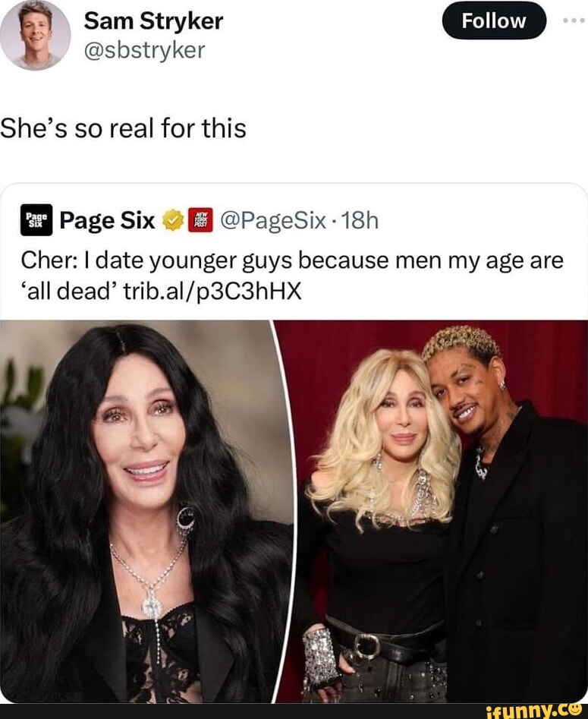The width and height of the screenshot is (588, 719).
Task: Click the @PageSix handle
Action: tap(273, 221)
